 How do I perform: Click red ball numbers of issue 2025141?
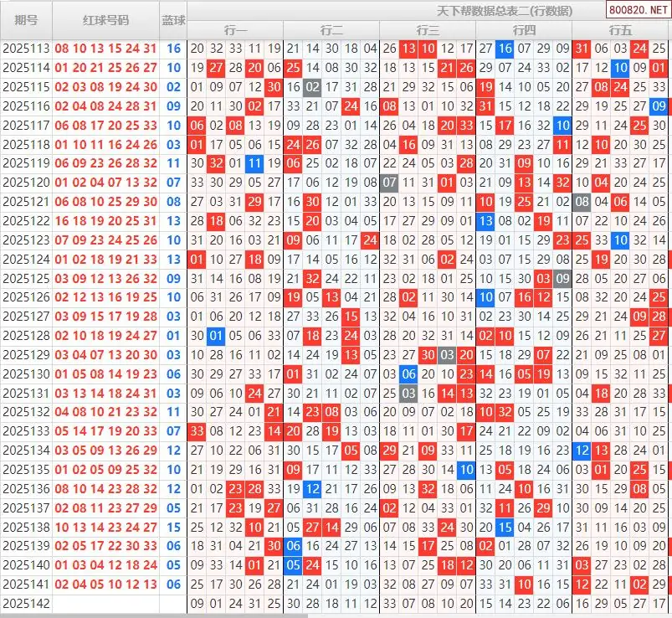[105, 584]
